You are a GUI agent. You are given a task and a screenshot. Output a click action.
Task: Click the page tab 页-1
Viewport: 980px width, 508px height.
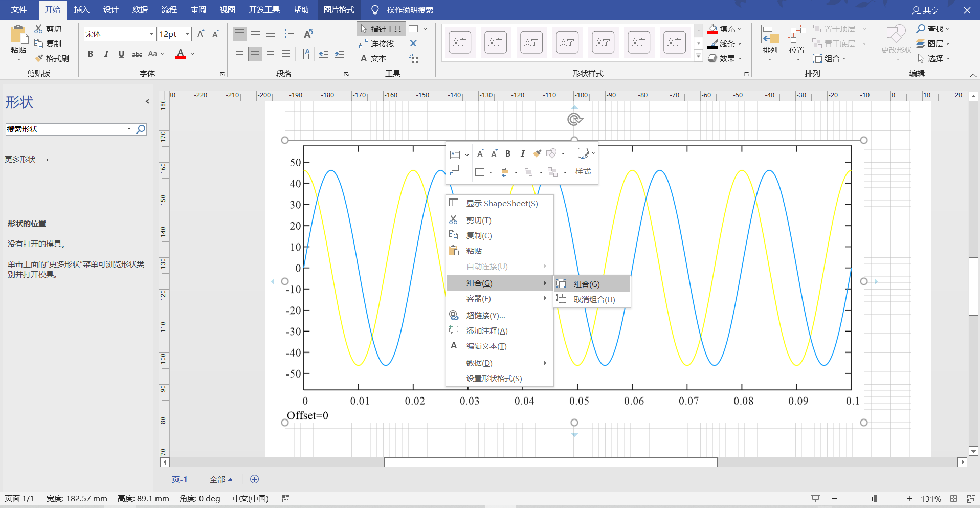180,479
